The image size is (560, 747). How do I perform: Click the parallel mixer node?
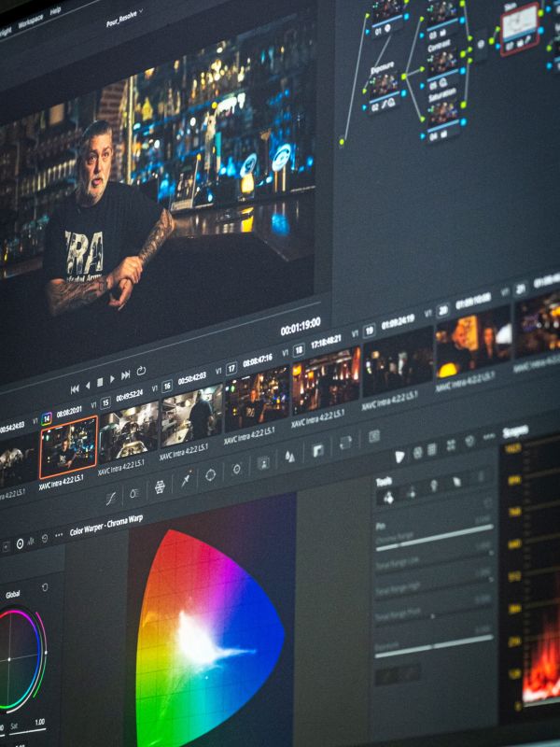pyautogui.click(x=482, y=44)
